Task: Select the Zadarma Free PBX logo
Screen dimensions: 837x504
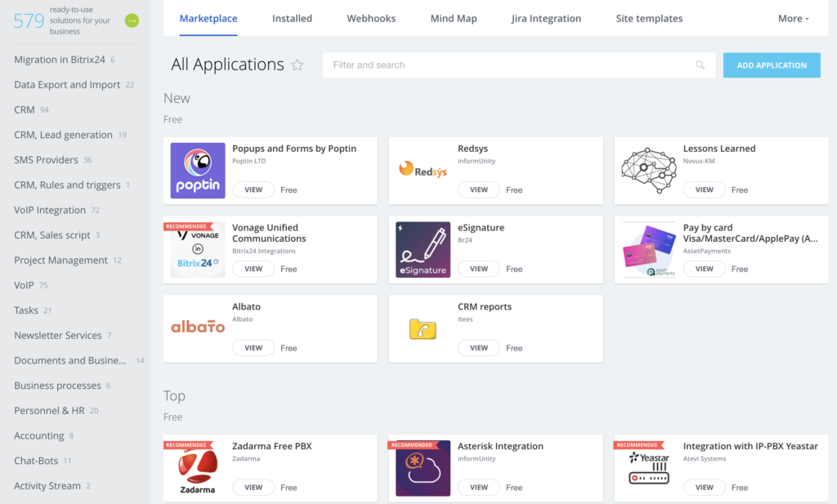Action: click(198, 469)
